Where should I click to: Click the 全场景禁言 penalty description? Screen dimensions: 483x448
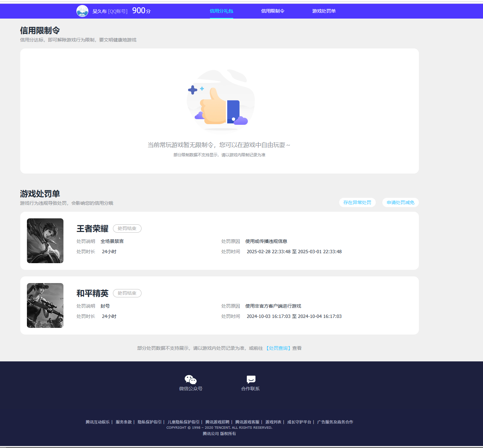click(112, 241)
